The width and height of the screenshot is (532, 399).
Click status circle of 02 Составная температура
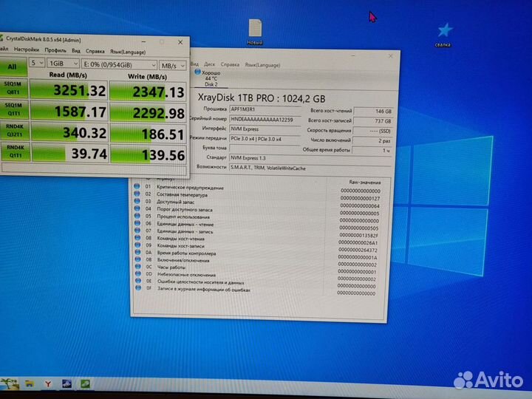pos(137,194)
